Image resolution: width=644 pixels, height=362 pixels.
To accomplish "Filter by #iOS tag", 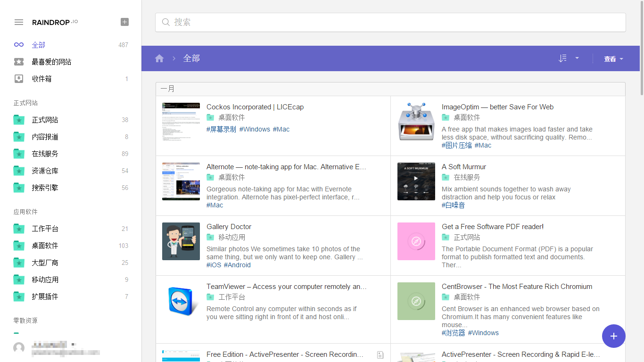I will 214,265.
